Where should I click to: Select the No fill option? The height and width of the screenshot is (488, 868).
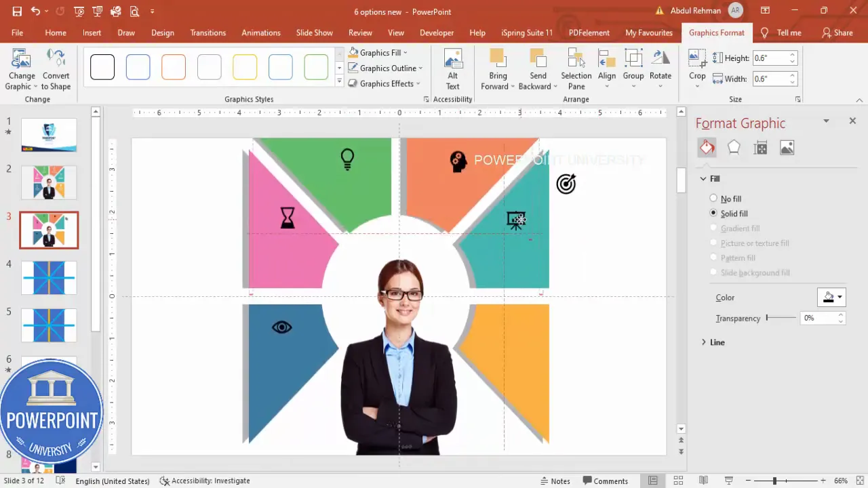tap(725, 199)
